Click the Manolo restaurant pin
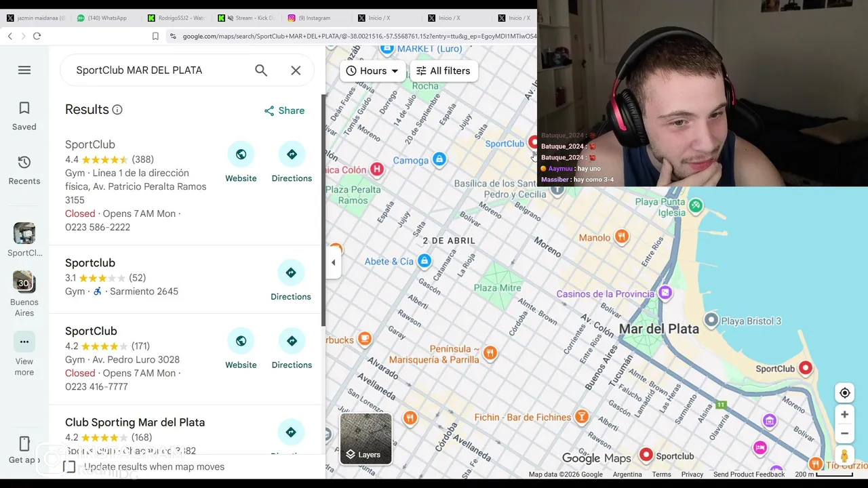The width and height of the screenshot is (868, 488). [x=621, y=236]
